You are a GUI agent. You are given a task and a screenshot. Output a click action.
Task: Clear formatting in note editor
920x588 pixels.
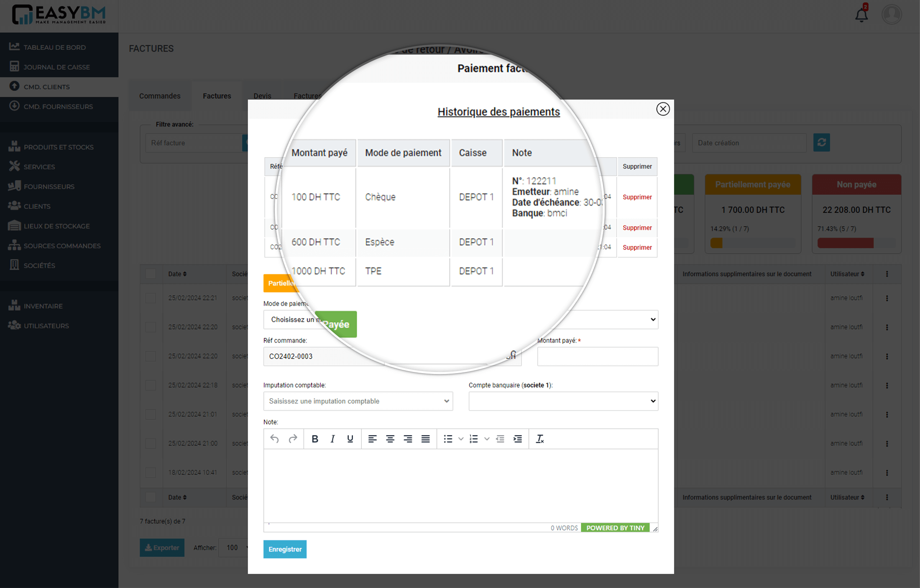539,439
